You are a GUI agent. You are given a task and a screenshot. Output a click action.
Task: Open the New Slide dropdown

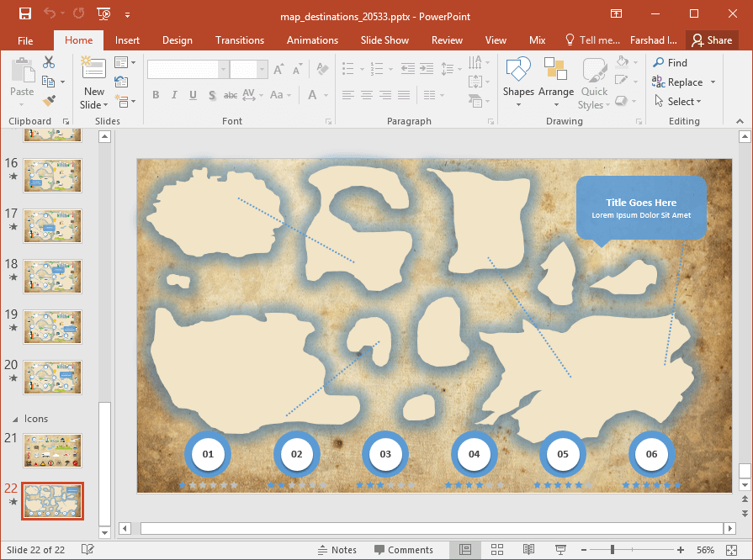tap(93, 104)
